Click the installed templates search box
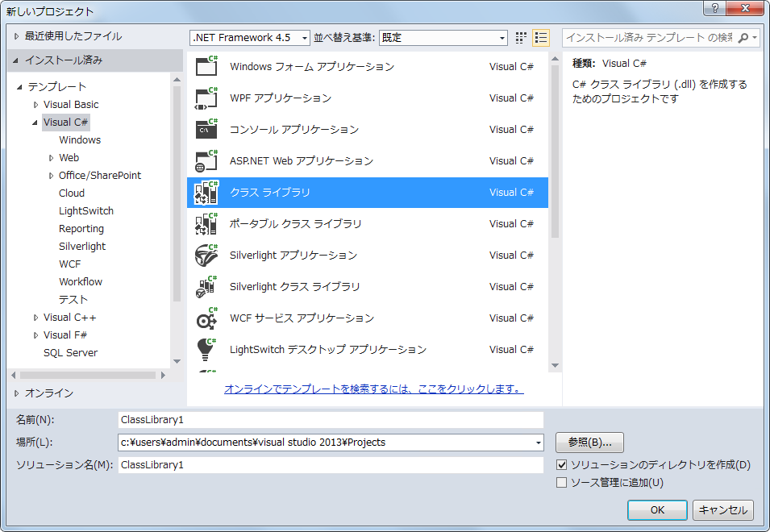The height and width of the screenshot is (532, 770). [649, 38]
